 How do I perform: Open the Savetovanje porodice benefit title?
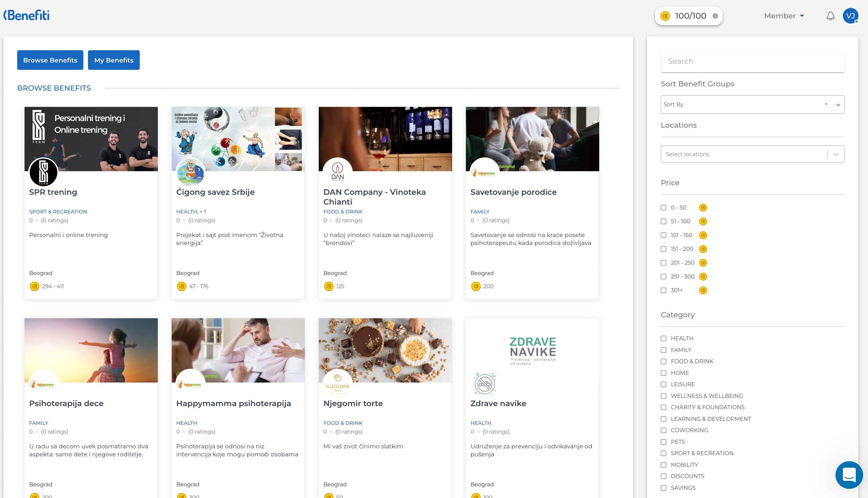tap(513, 192)
